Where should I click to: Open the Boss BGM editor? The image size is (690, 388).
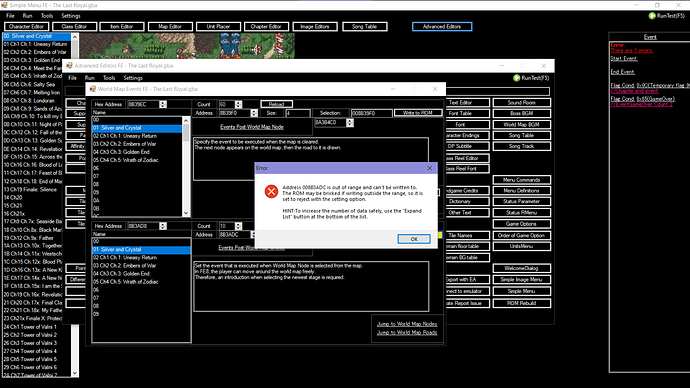point(521,113)
